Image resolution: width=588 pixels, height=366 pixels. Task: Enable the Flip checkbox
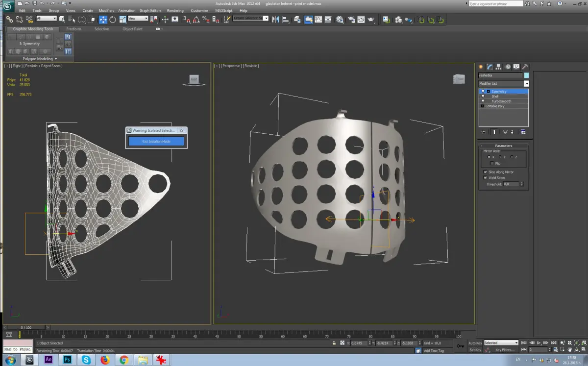pos(492,163)
